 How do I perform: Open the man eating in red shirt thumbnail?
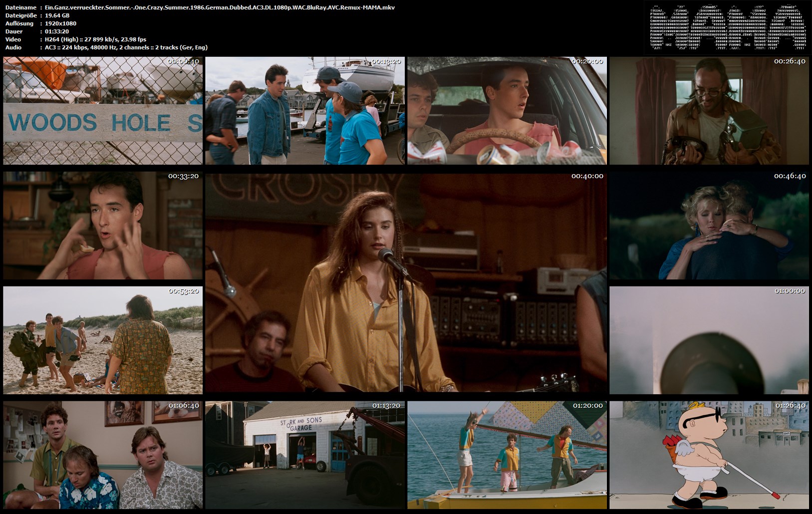coord(103,226)
